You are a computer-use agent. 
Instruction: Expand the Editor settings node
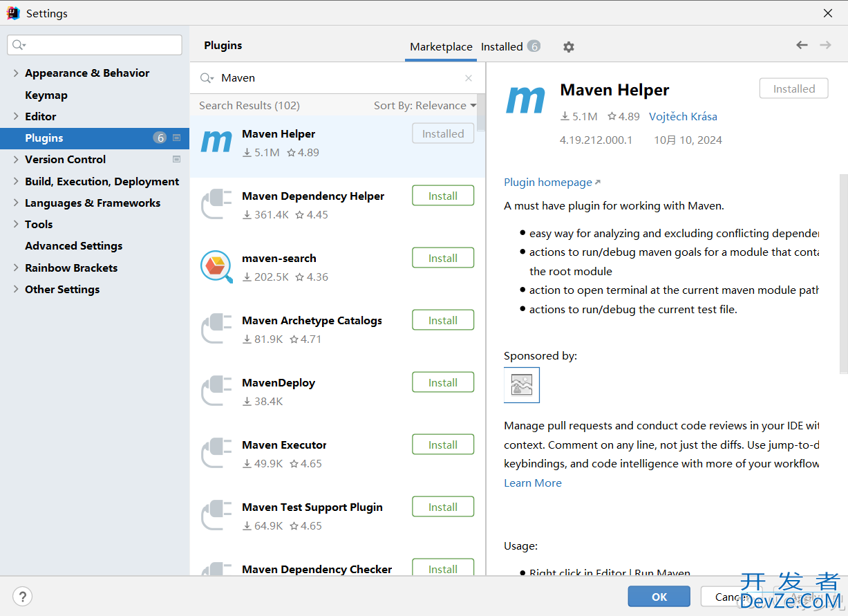click(x=16, y=116)
